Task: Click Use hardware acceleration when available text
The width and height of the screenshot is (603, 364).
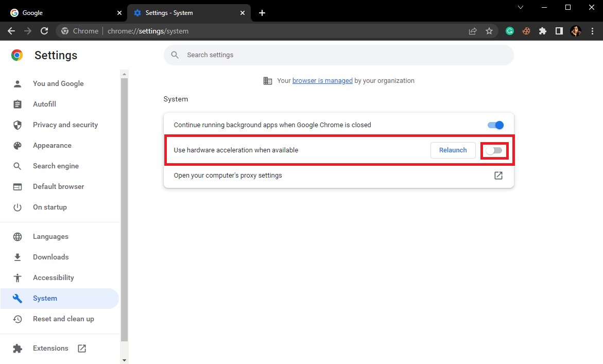Action: [x=236, y=150]
